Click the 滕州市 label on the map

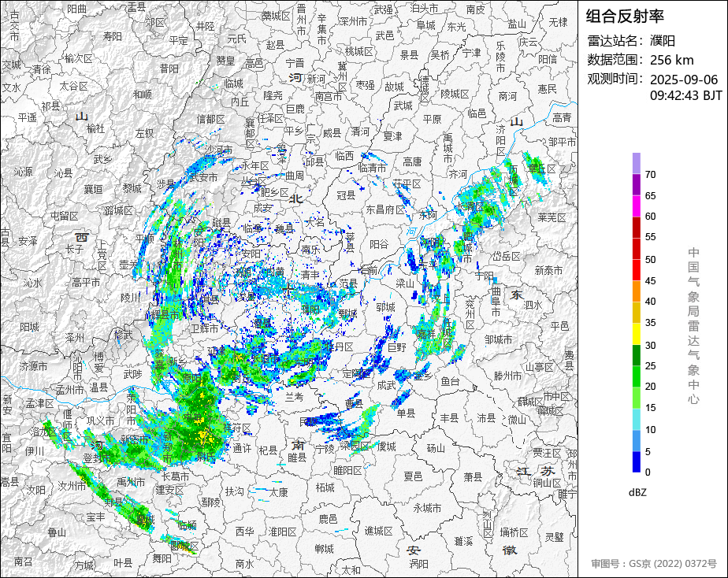point(508,376)
